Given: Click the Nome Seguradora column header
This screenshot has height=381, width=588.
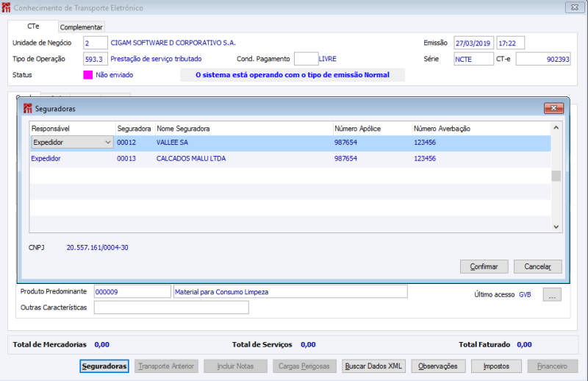Looking at the screenshot, I should [x=244, y=129].
